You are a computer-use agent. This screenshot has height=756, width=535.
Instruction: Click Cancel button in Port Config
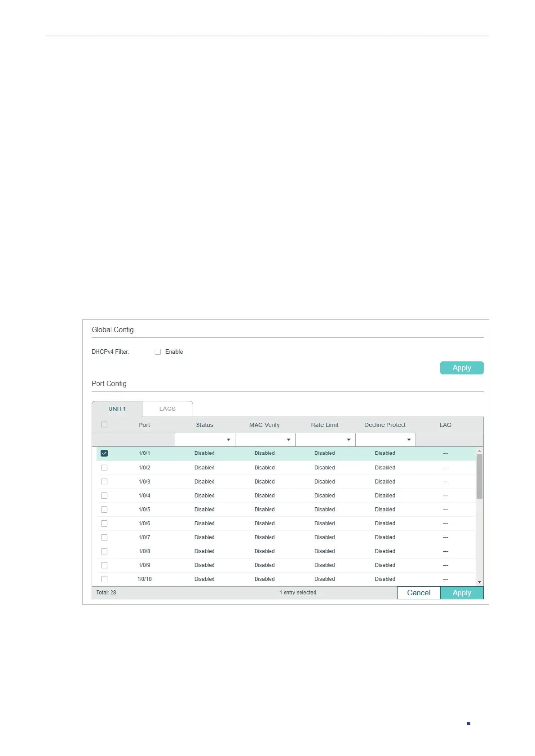419,593
